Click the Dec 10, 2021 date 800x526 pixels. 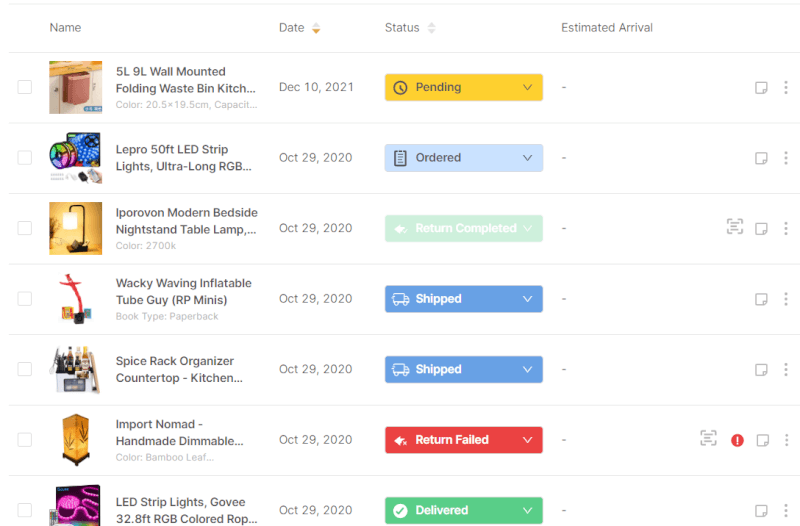(x=316, y=87)
